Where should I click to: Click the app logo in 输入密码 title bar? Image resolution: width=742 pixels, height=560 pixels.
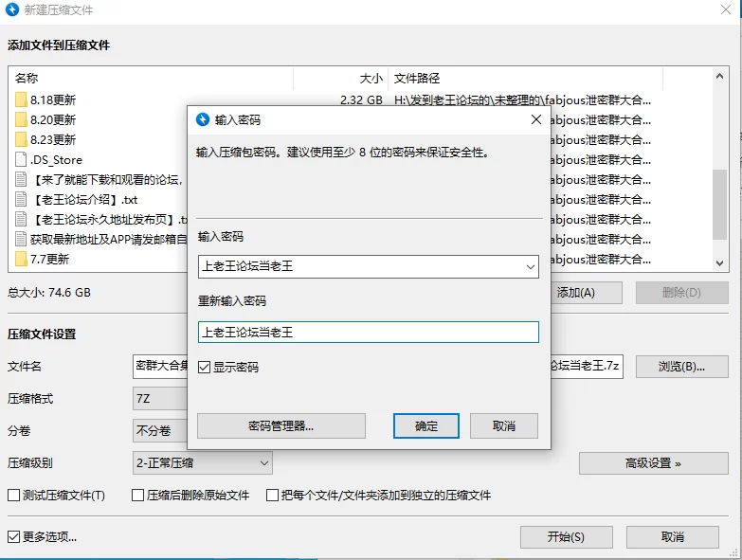[203, 119]
